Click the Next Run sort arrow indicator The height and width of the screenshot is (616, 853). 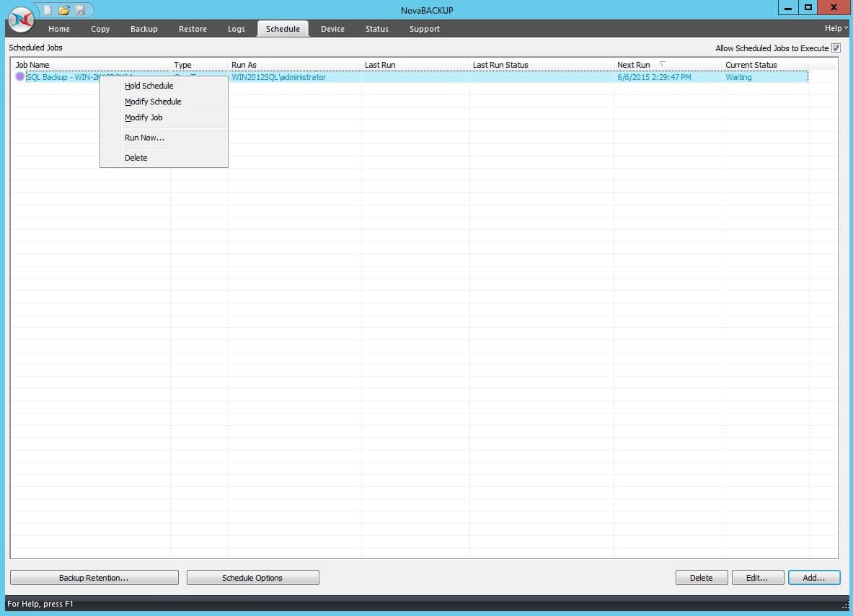click(663, 63)
